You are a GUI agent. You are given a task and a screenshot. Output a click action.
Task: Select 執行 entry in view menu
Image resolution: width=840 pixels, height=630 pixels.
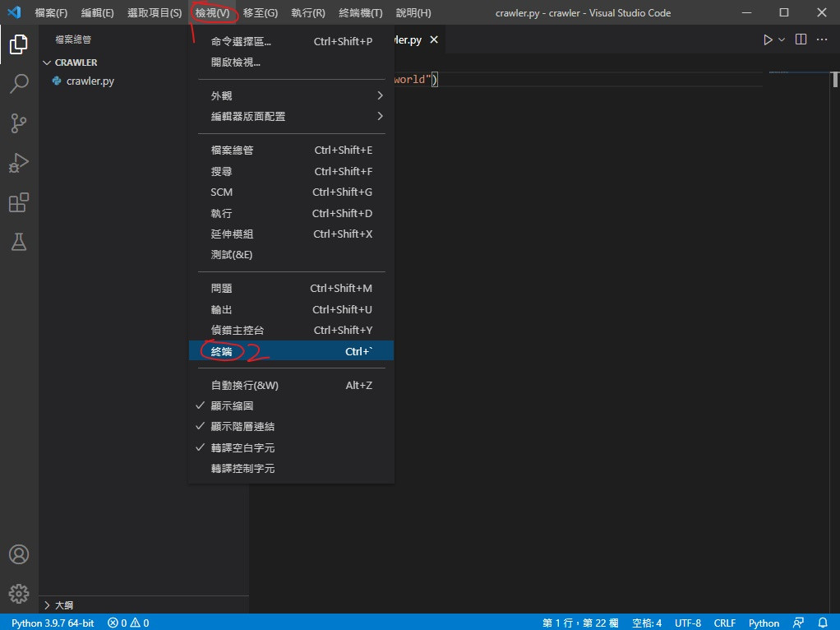pyautogui.click(x=292, y=213)
